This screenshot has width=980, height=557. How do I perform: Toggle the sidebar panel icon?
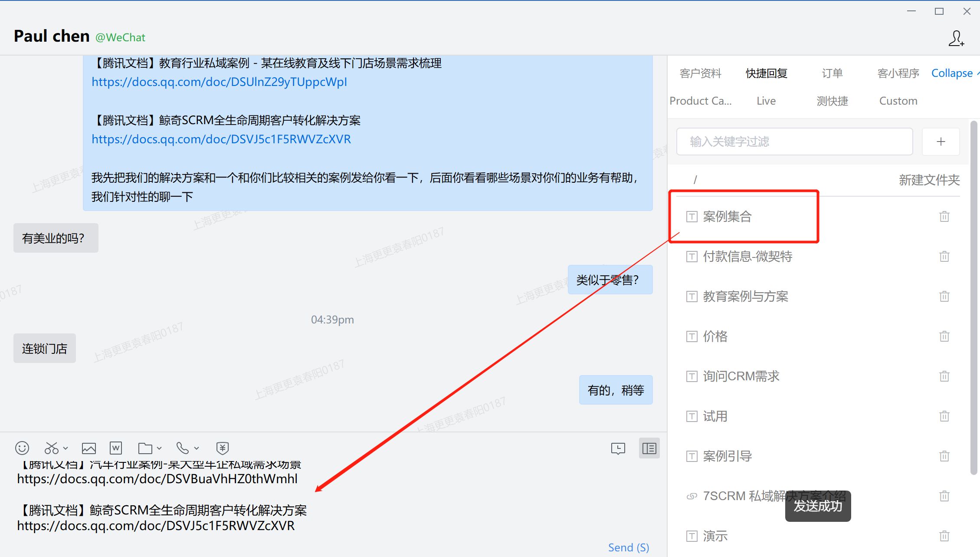pos(649,448)
